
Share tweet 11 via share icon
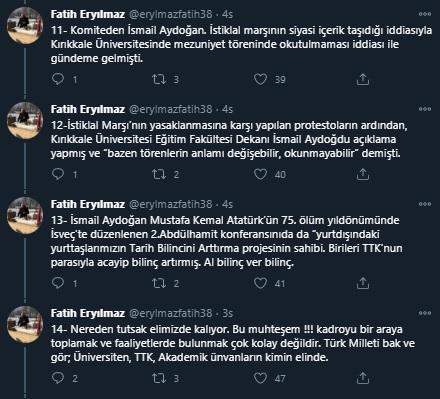coord(363,79)
